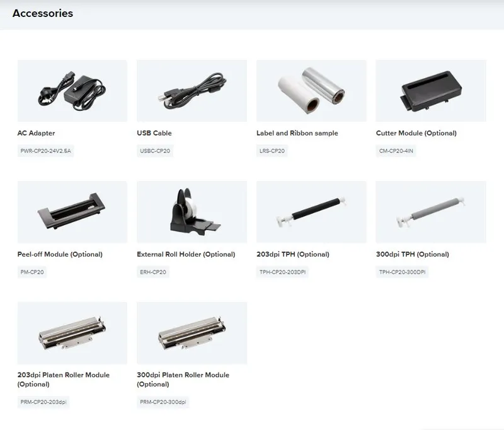
Task: Open the 203dpi Platen Roller Module image
Action: pyautogui.click(x=72, y=333)
